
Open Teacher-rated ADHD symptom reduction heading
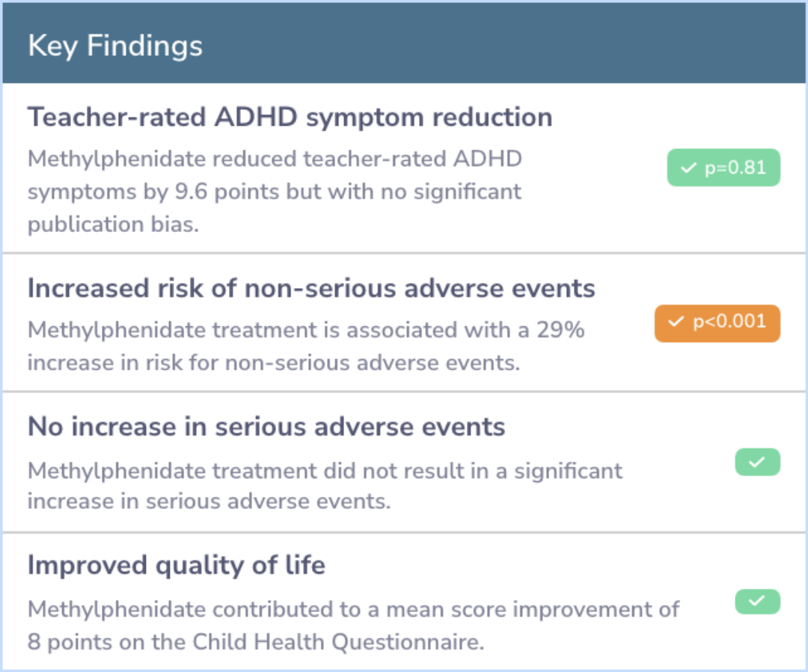290,117
